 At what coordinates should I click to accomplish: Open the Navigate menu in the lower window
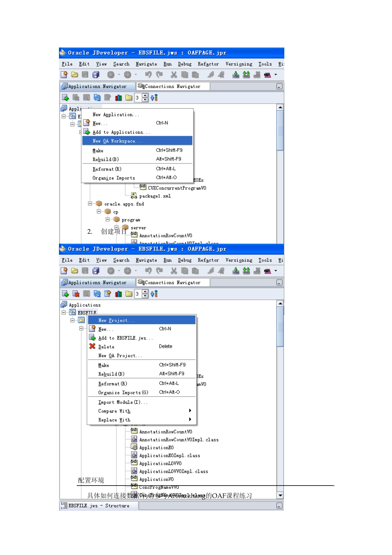click(146, 260)
